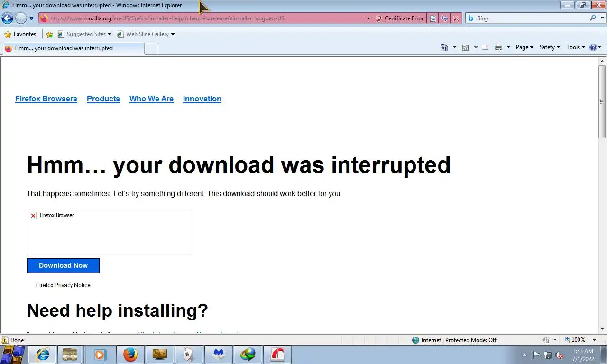Follow the Products link
This screenshot has height=364, width=607.
103,99
